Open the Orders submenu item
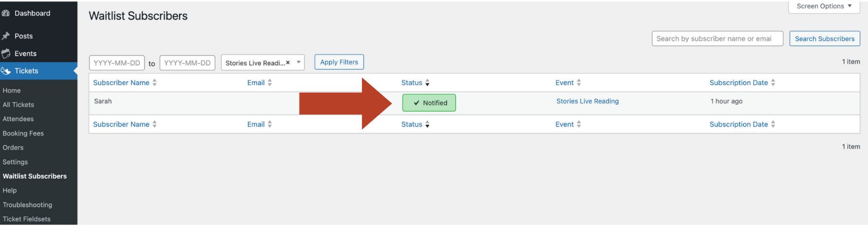 click(x=13, y=148)
